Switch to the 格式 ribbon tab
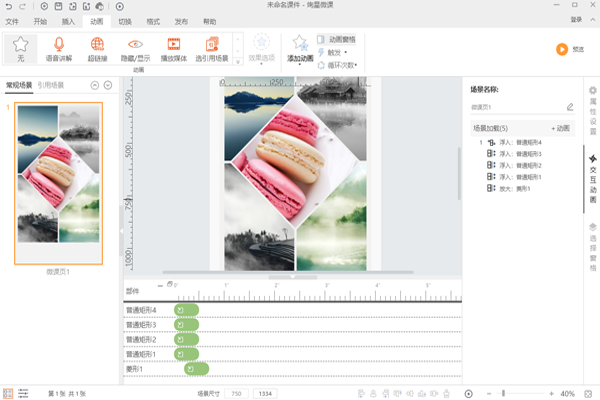Image resolution: width=600 pixels, height=400 pixels. point(153,21)
